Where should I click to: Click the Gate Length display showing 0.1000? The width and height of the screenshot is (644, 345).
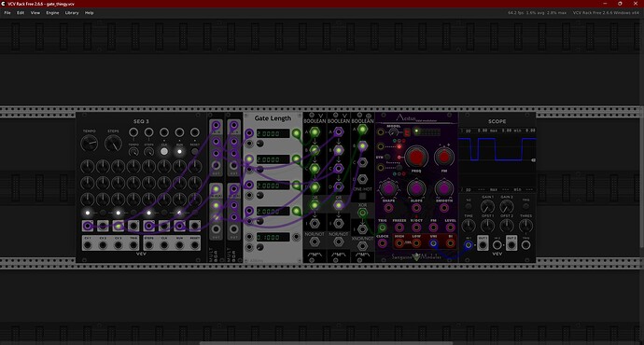[x=273, y=237]
